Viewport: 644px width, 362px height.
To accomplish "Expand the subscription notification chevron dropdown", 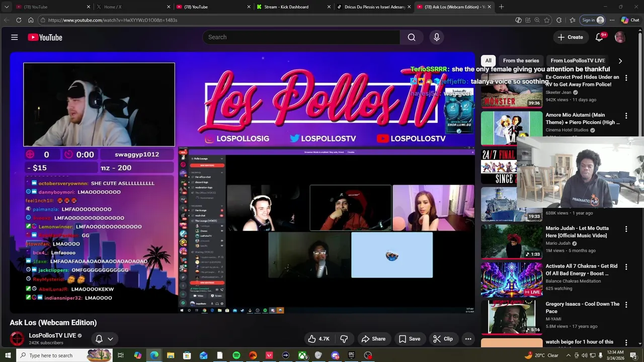I will coord(110,339).
